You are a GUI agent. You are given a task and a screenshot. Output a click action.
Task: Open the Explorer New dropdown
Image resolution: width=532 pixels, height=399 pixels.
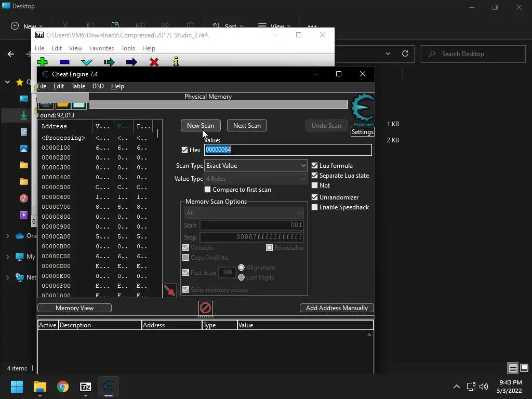(26, 26)
